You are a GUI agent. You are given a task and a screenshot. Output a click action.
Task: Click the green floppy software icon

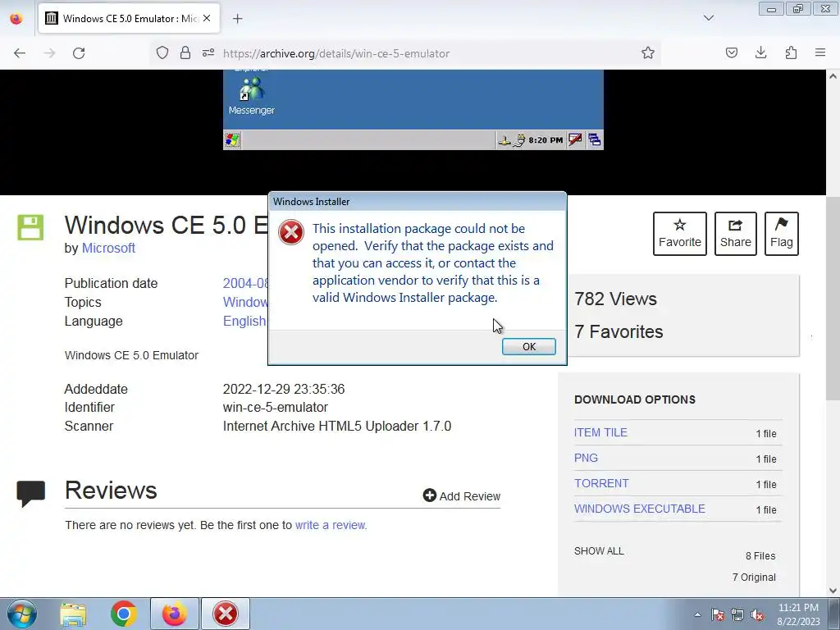tap(30, 227)
